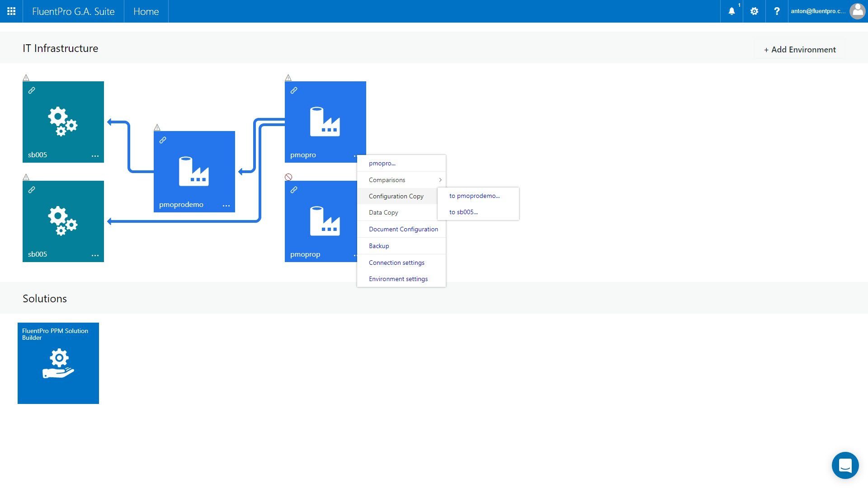The image size is (868, 488).
Task: Open Environment settings from the menu
Action: (398, 279)
